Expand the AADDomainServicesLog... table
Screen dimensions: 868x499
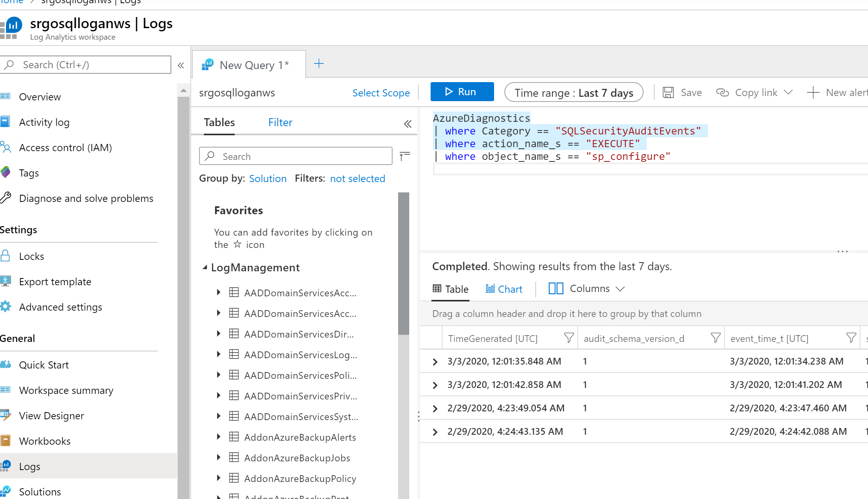(218, 354)
